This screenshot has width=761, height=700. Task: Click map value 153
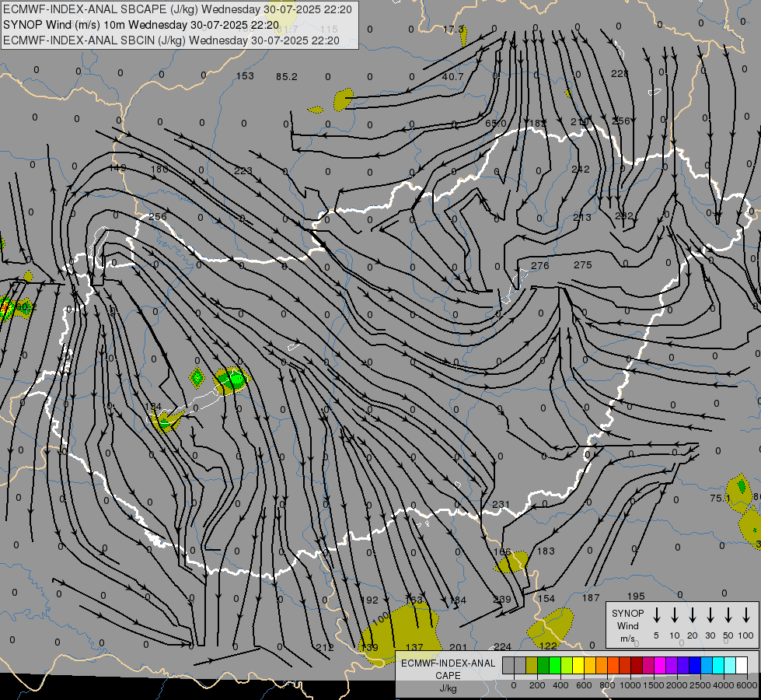(x=245, y=75)
